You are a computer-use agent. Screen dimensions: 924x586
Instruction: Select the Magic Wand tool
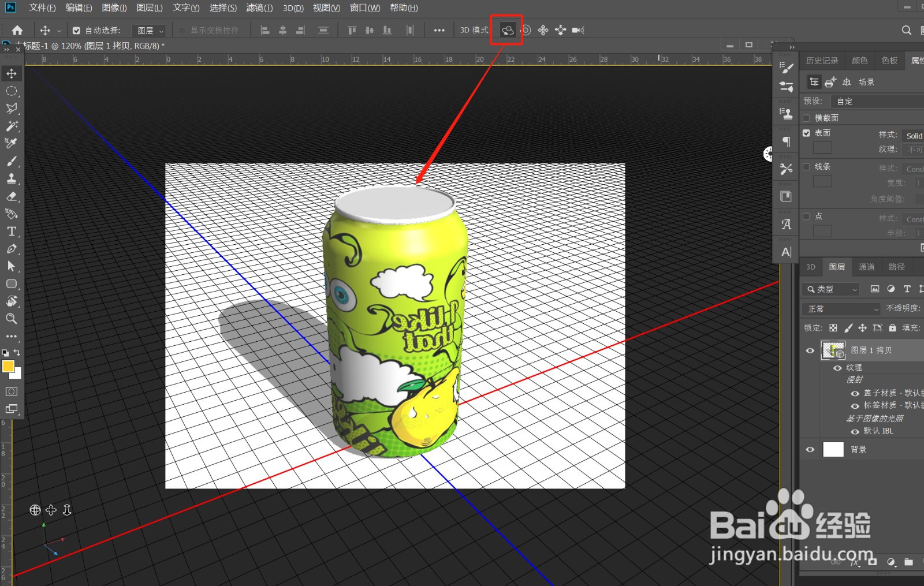click(12, 126)
